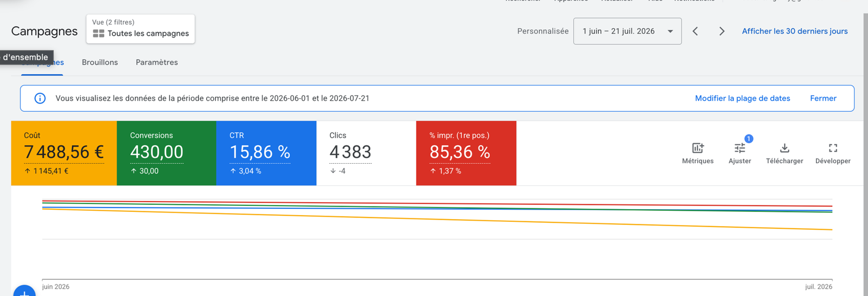The height and width of the screenshot is (296, 868).
Task: Click the notification badge on Ajuster
Action: point(749,139)
